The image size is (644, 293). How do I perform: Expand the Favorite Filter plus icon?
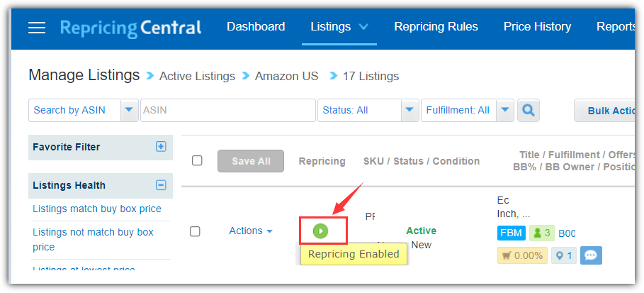[161, 146]
